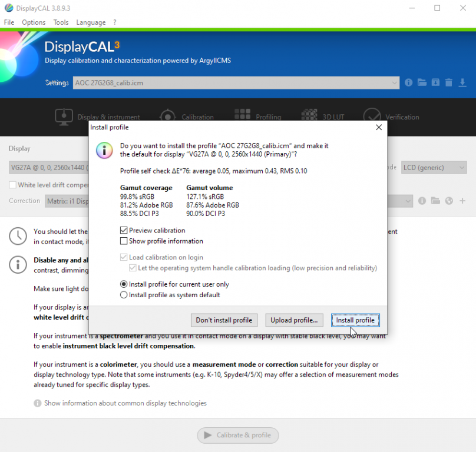Select Install profile for current user only
Screen dimensions: 476x452
click(124, 284)
